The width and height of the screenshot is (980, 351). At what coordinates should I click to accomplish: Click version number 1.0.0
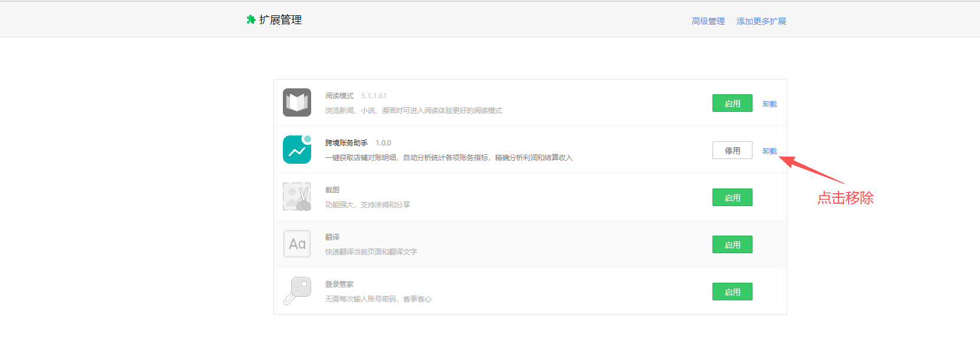(384, 143)
